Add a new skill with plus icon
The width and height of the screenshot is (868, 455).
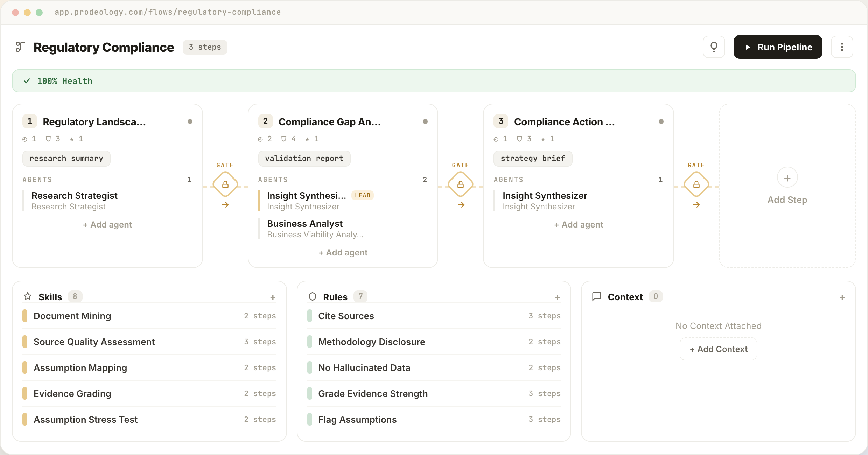(273, 297)
